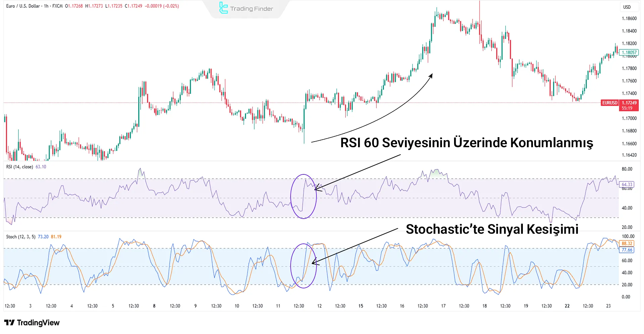Click the 1.18057 price label

tap(628, 53)
